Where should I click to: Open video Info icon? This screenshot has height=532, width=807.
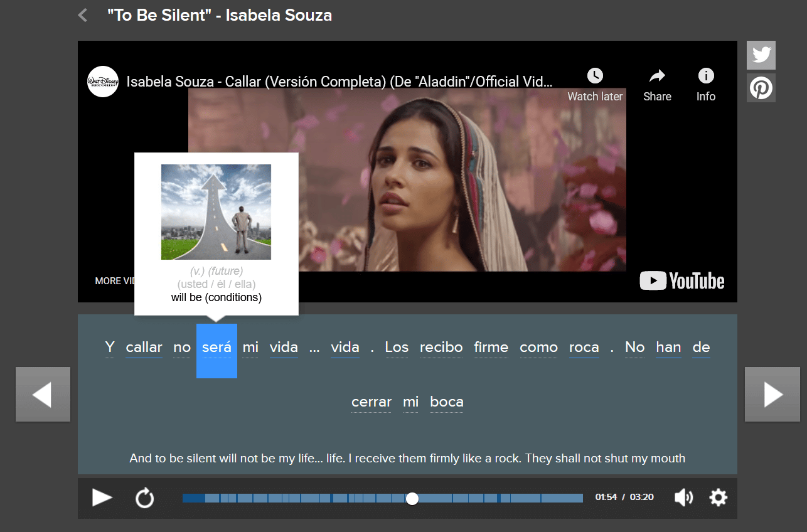pos(705,76)
